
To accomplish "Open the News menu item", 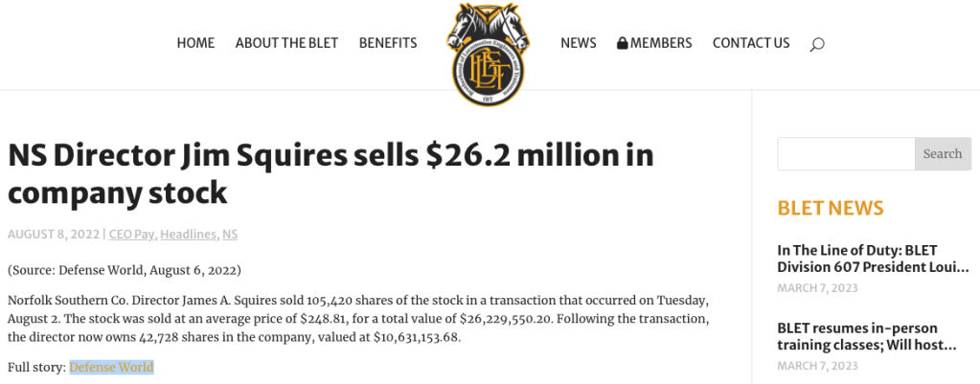I will (579, 43).
